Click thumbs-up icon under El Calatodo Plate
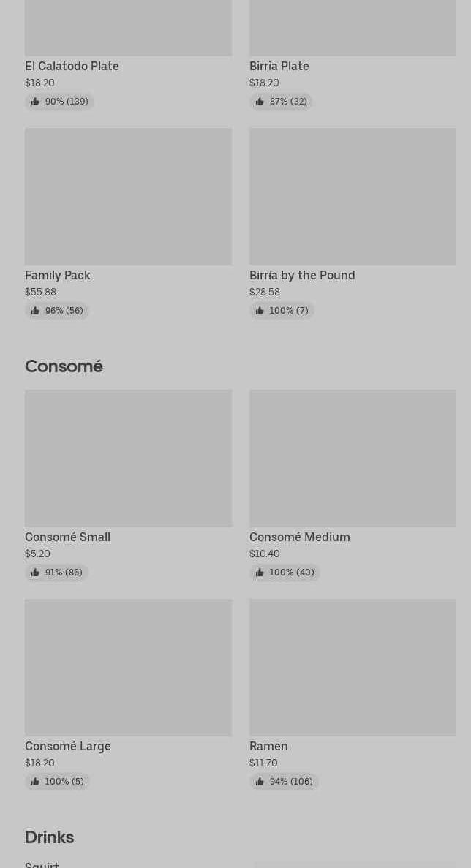Viewport: 471px width, 868px height. click(x=35, y=102)
